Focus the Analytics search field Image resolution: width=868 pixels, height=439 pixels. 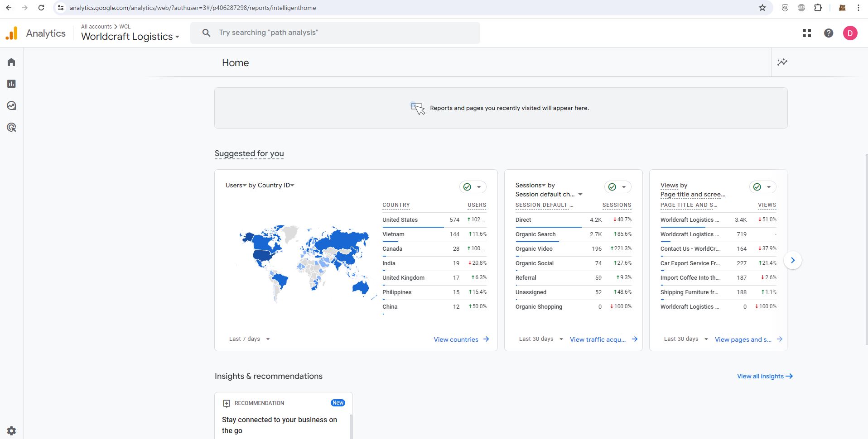pos(335,33)
